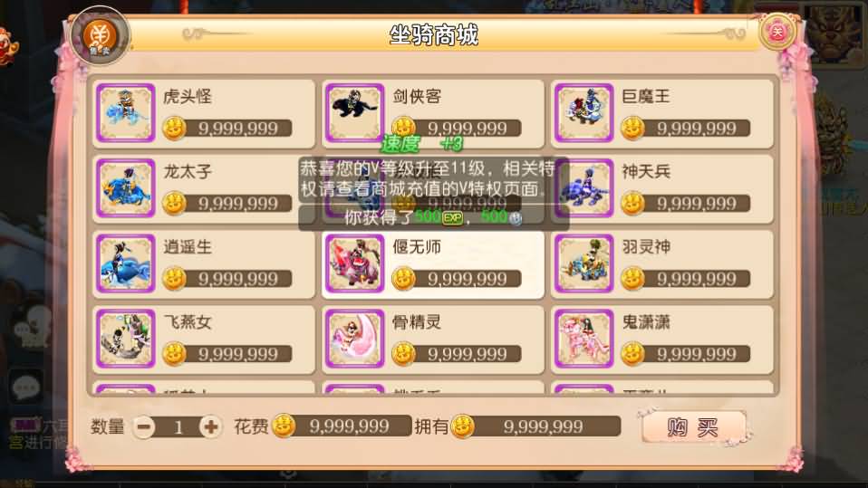The image size is (868, 488).
Task: Select the 剑侠客 mount icon
Action: [355, 113]
